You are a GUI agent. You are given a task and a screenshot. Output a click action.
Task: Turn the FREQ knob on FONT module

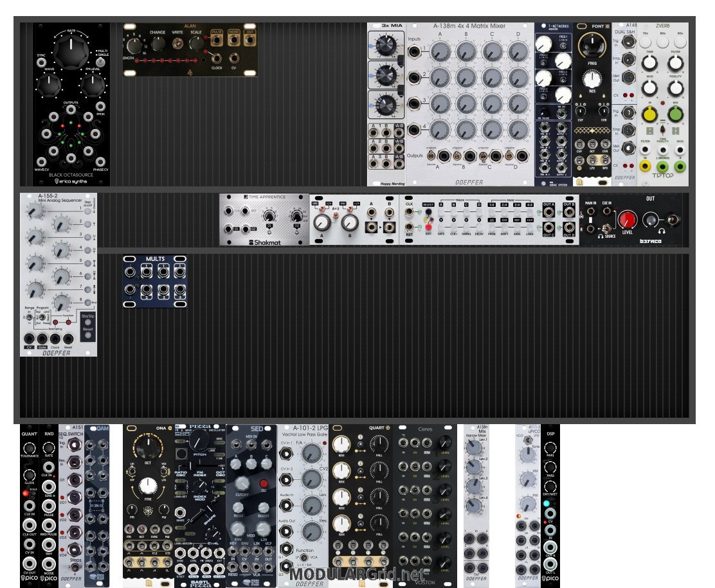pyautogui.click(x=592, y=46)
